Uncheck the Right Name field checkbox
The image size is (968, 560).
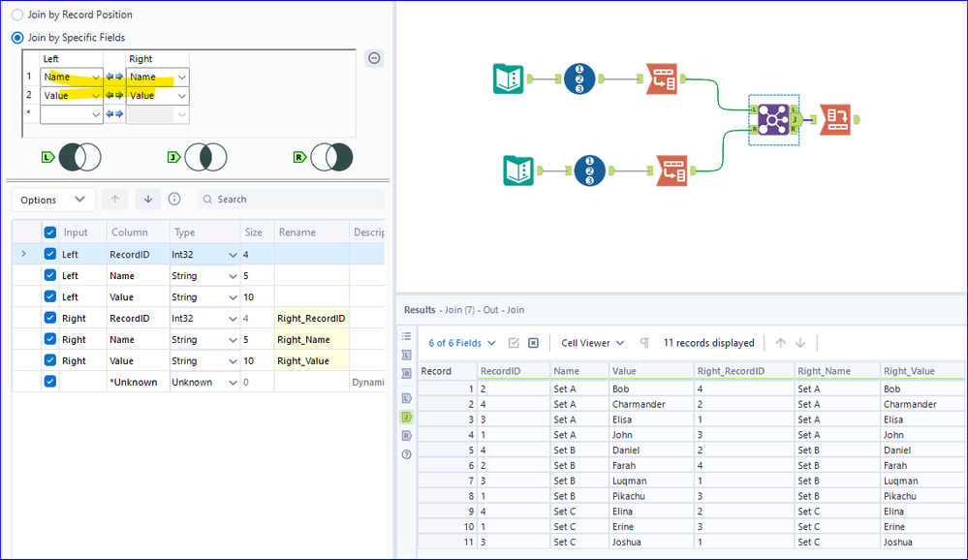coord(50,339)
